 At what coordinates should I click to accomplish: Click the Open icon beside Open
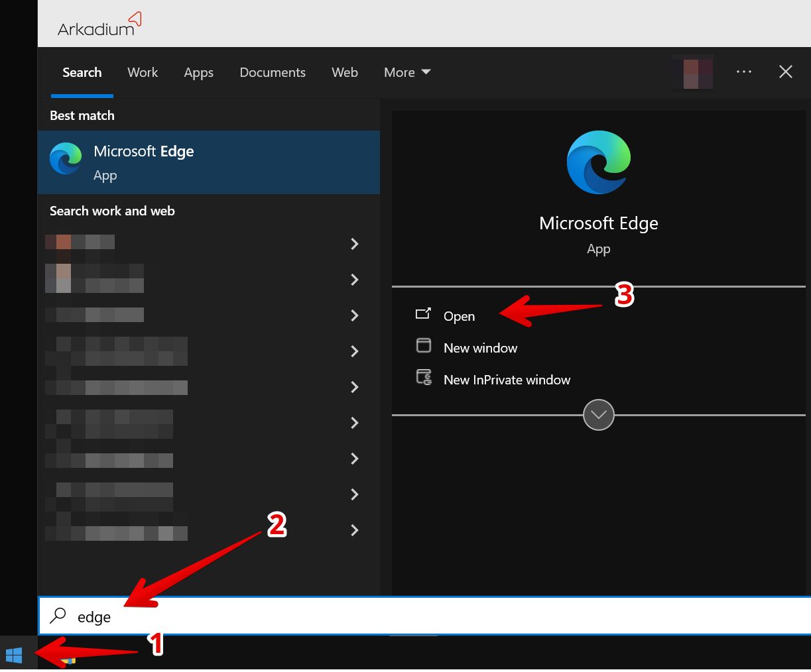tap(423, 313)
